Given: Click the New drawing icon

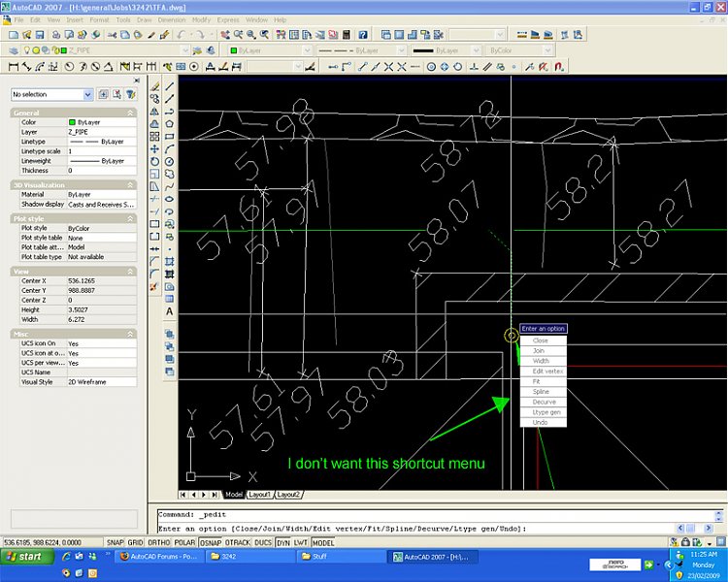Looking at the screenshot, I should pyautogui.click(x=14, y=35).
